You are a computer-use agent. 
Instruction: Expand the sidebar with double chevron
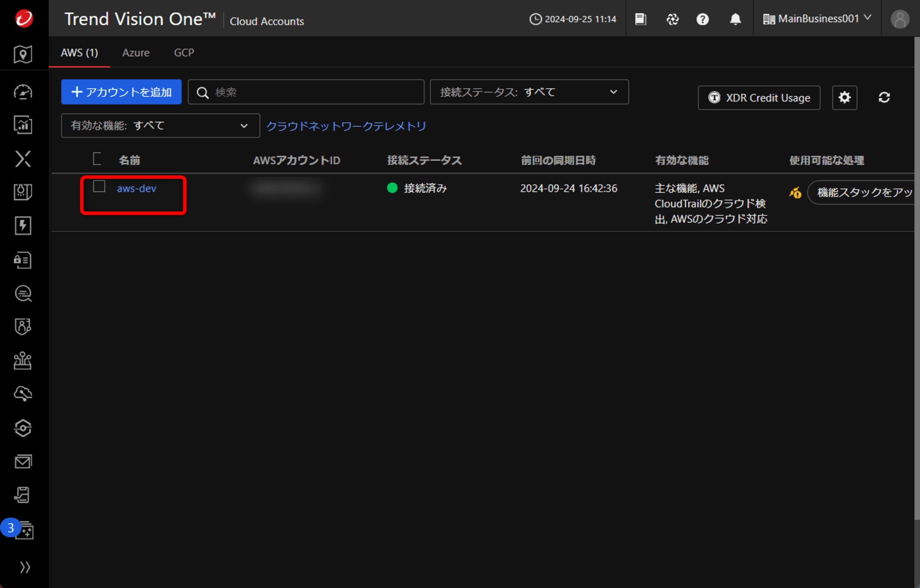click(25, 567)
